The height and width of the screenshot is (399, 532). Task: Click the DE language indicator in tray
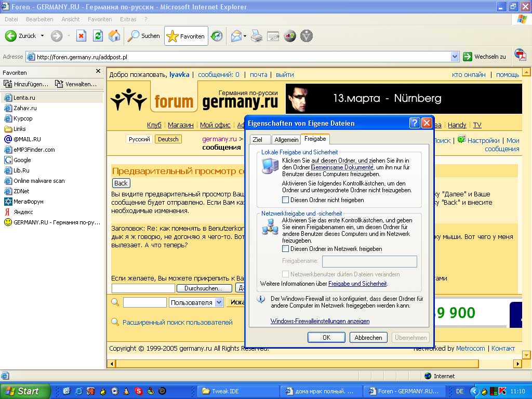460,391
